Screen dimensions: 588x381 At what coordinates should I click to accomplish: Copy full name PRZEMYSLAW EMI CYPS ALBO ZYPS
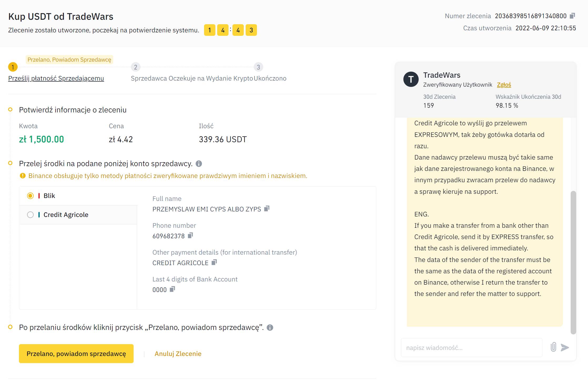coord(267,209)
